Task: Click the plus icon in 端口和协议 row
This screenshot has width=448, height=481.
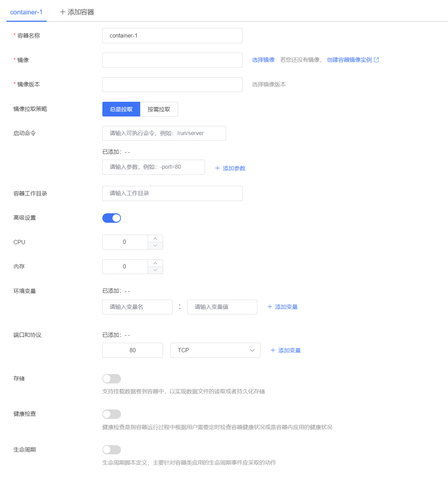Action: 273,350
